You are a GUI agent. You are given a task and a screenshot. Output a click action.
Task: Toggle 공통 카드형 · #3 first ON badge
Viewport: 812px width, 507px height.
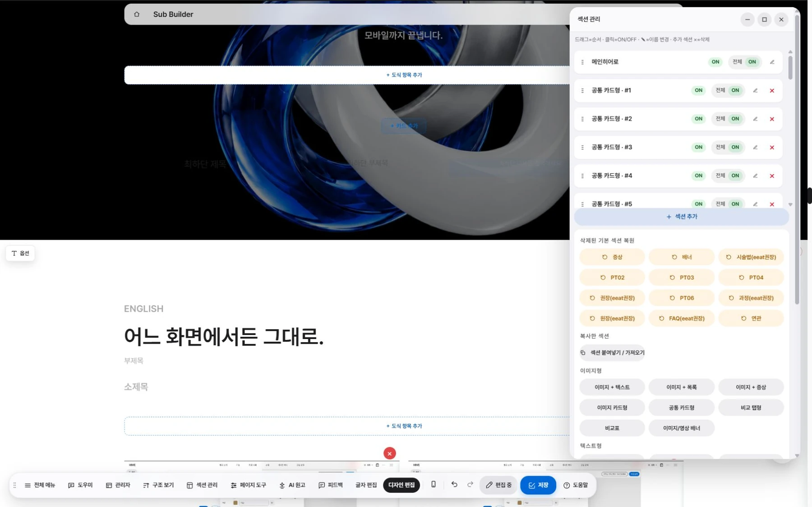(x=698, y=147)
